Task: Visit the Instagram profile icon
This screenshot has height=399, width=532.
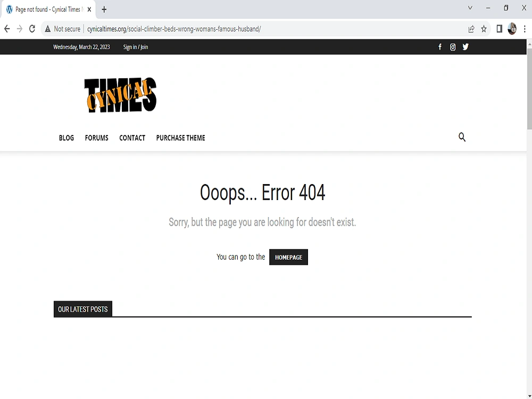Action: point(453,47)
